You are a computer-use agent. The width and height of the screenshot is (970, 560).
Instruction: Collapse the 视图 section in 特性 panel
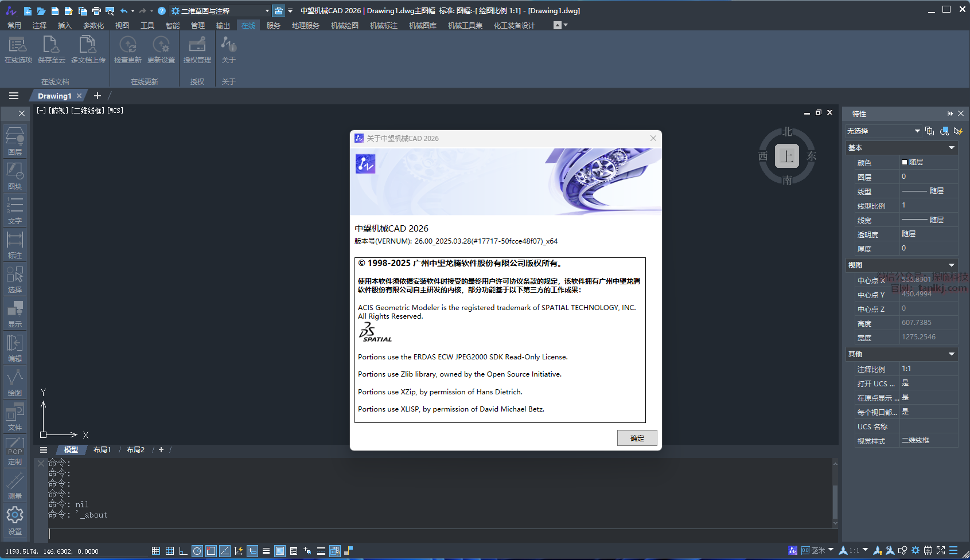(x=952, y=265)
